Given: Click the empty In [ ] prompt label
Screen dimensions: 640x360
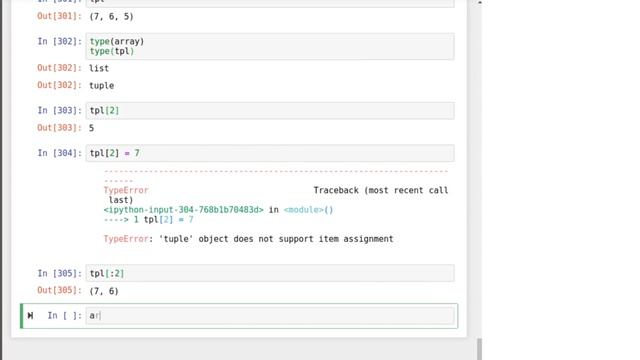Looking at the screenshot, I should pyautogui.click(x=64, y=316).
